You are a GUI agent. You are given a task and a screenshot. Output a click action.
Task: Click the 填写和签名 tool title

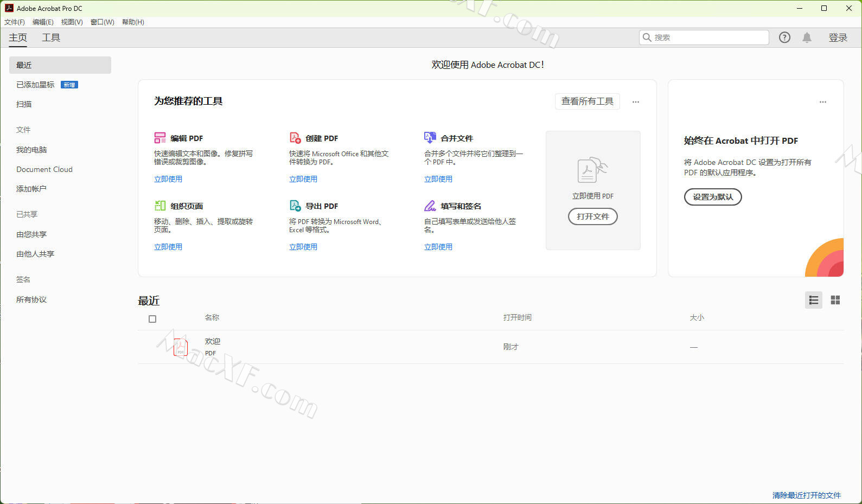461,206
